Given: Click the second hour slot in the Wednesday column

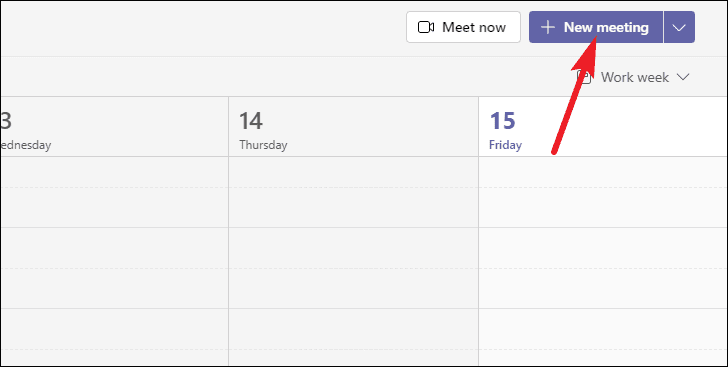Looking at the screenshot, I should [114, 268].
